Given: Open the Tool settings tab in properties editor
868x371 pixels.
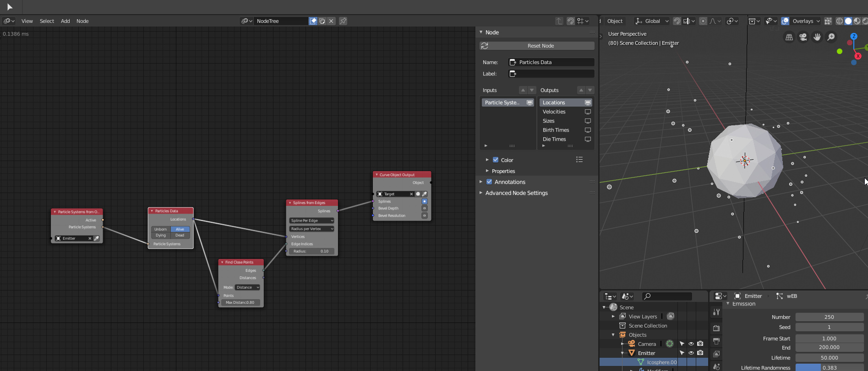Looking at the screenshot, I should (716, 312).
